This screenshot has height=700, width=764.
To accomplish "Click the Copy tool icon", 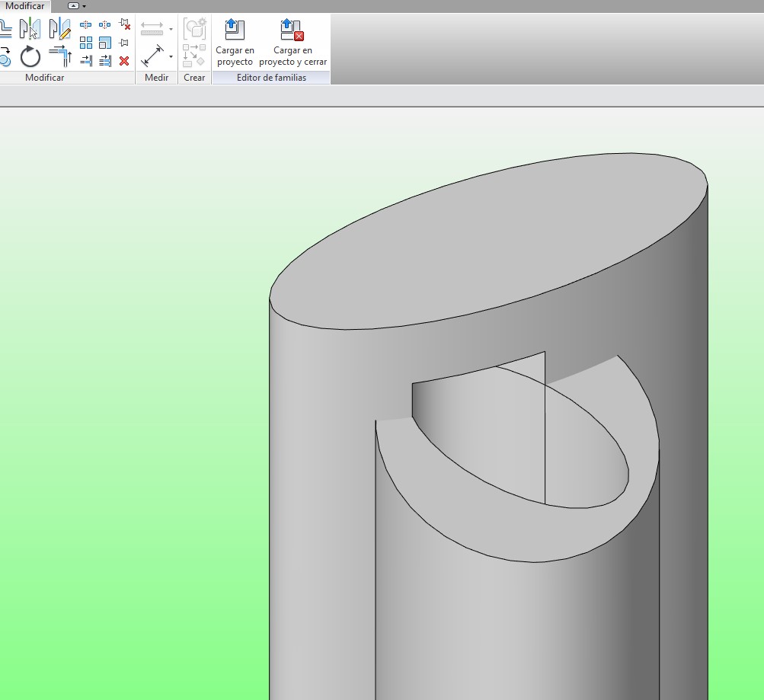I will (x=5, y=57).
